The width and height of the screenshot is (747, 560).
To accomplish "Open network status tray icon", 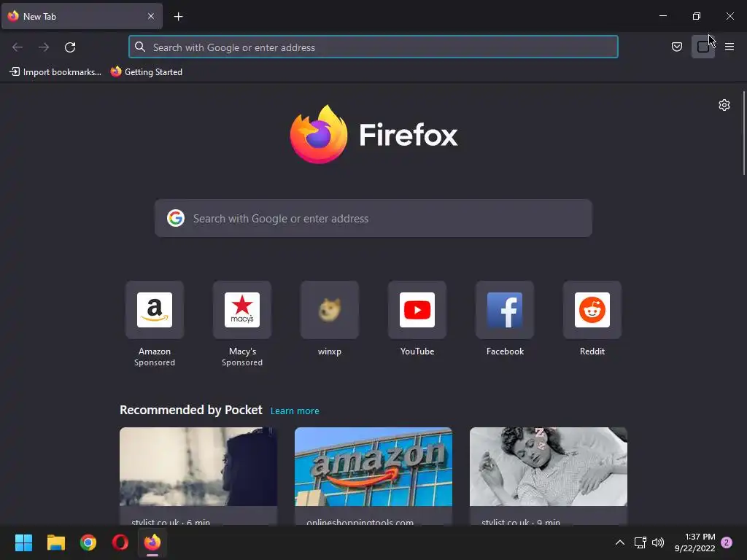I will (640, 542).
